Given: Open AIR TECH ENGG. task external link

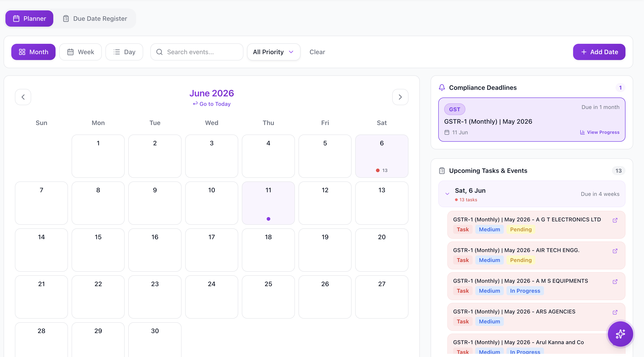Looking at the screenshot, I should (x=615, y=251).
